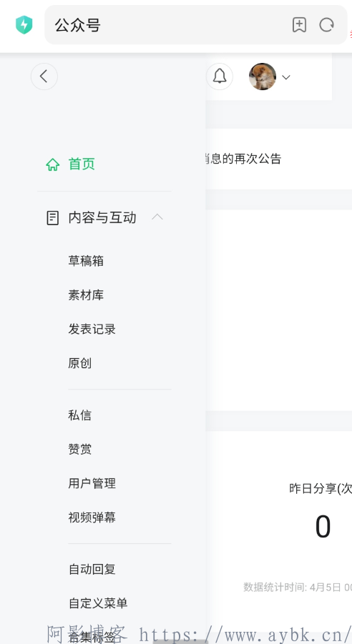Open 发表记录 menu entry

click(92, 329)
